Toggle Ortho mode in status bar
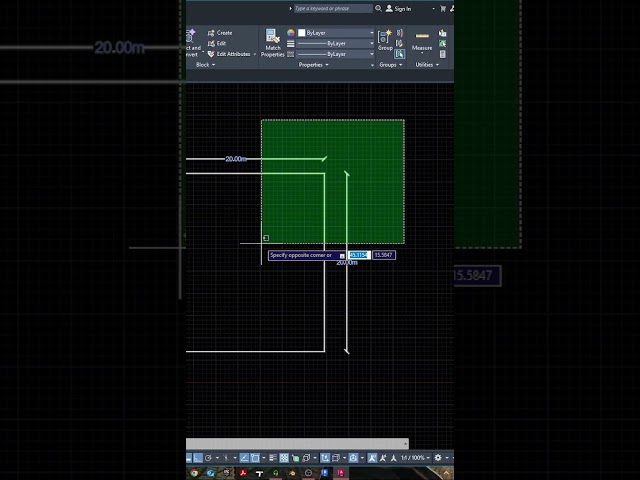The width and height of the screenshot is (640, 480). [198, 458]
